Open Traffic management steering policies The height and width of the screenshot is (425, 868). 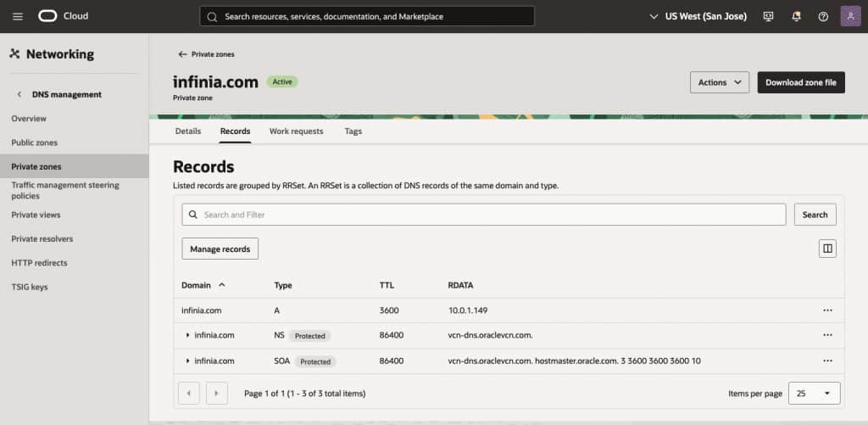tap(65, 191)
